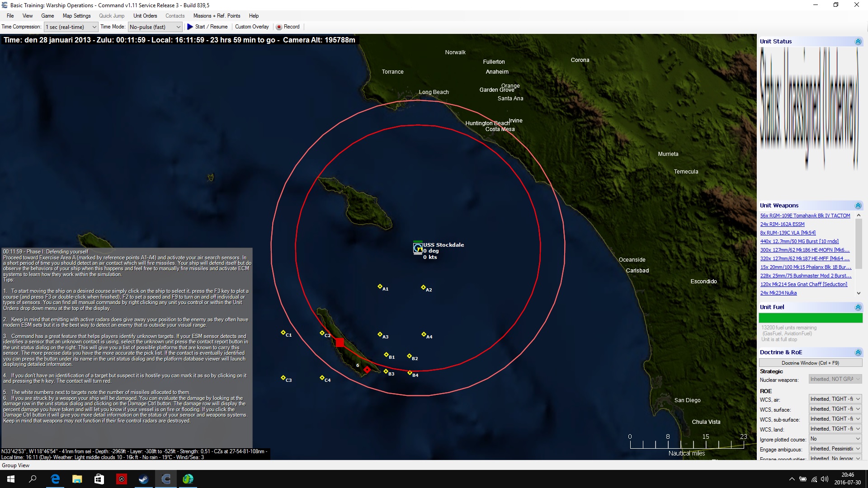Click the green Unit Fuel bar
Viewport: 868px width, 488px height.
810,318
